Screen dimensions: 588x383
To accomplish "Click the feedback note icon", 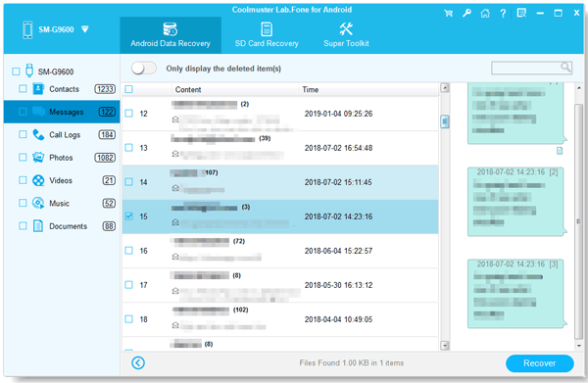I will [521, 13].
